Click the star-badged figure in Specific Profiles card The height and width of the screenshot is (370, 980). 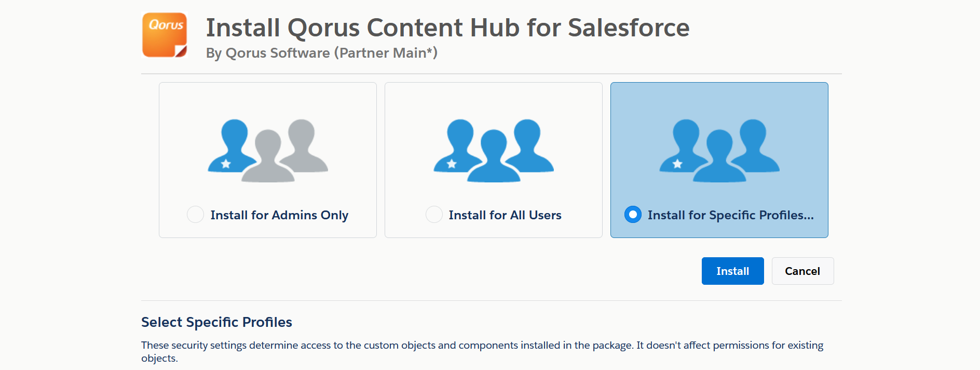click(682, 148)
